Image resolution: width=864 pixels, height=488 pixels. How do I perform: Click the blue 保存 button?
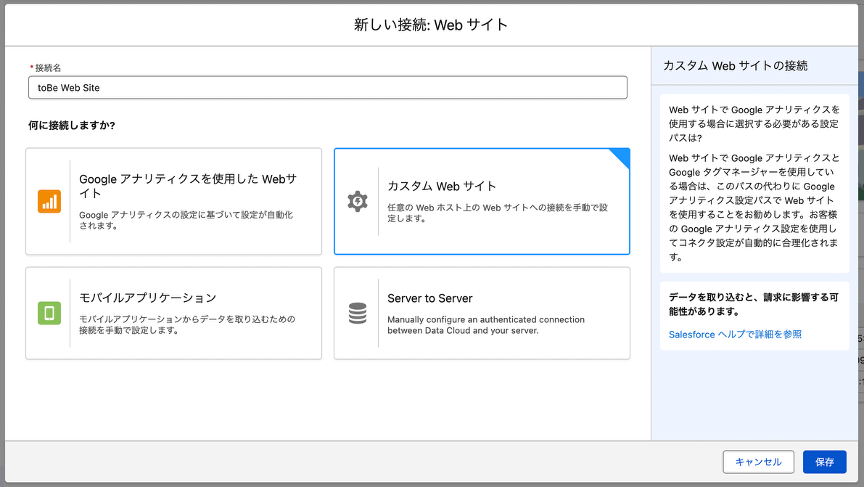coord(824,461)
